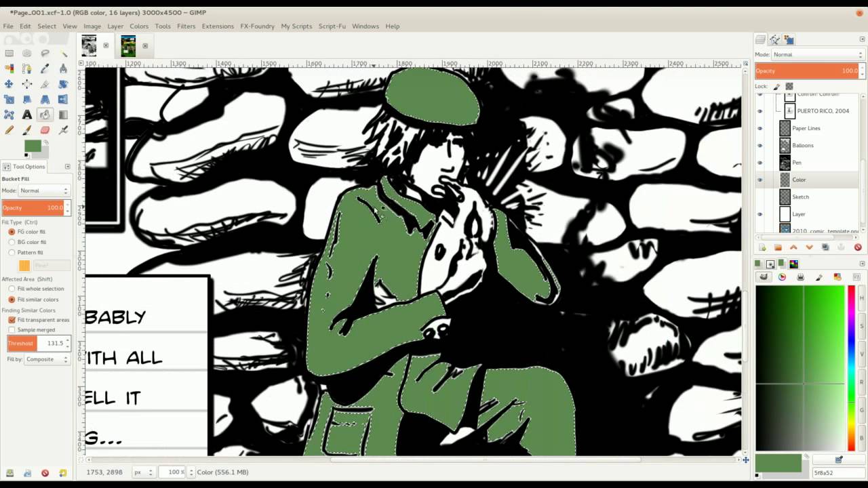Screen dimensions: 868x488
Task: Select the Paintbrush tool
Action: [27, 130]
